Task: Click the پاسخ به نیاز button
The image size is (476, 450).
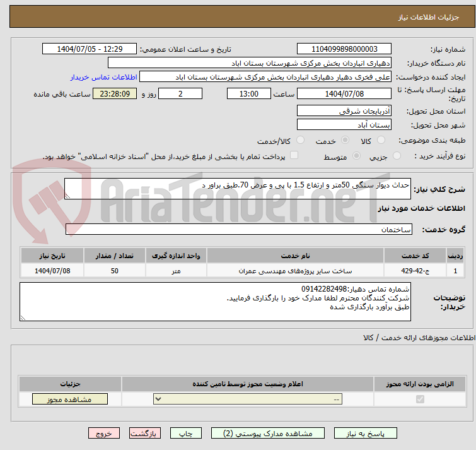Action: [x=365, y=433]
